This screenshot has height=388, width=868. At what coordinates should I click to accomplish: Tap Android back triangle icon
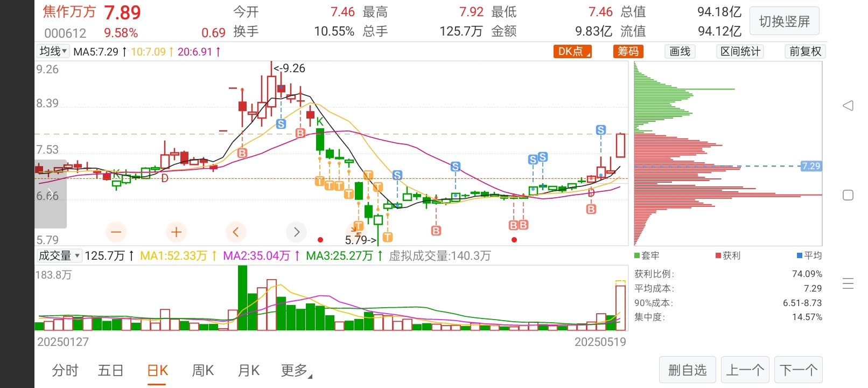848,106
